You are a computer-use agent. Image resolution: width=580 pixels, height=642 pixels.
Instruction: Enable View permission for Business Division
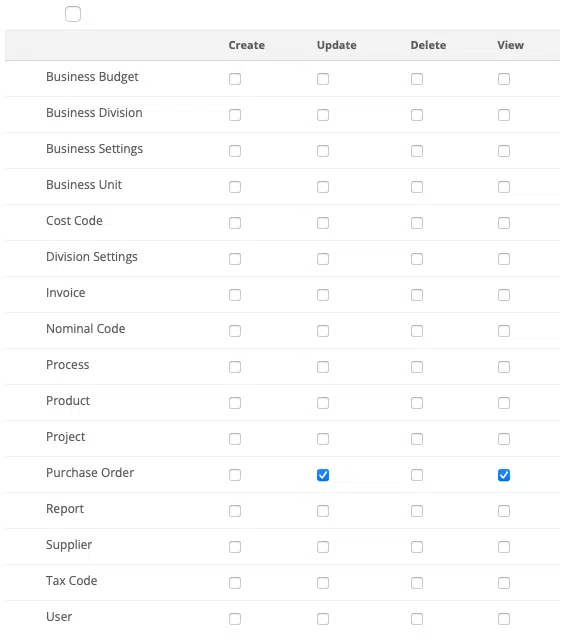pyautogui.click(x=504, y=115)
